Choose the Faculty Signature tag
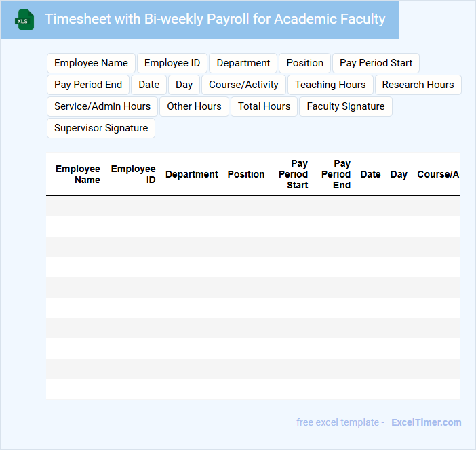Screen dimensions: 476x450 [345, 106]
